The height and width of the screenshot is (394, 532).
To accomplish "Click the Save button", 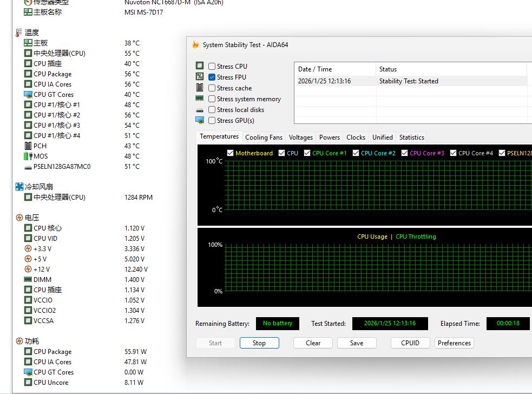I will pos(357,343).
